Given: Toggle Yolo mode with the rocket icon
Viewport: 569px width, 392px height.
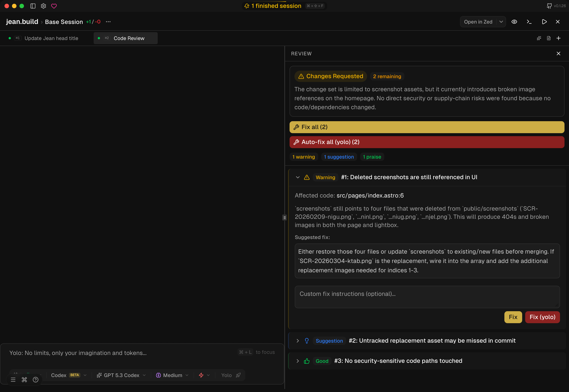Looking at the screenshot, I should pyautogui.click(x=238, y=375).
